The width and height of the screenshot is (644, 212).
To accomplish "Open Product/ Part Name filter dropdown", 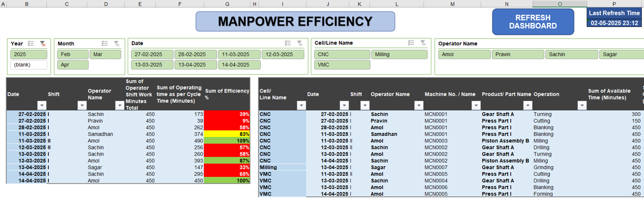I will (x=528, y=105).
